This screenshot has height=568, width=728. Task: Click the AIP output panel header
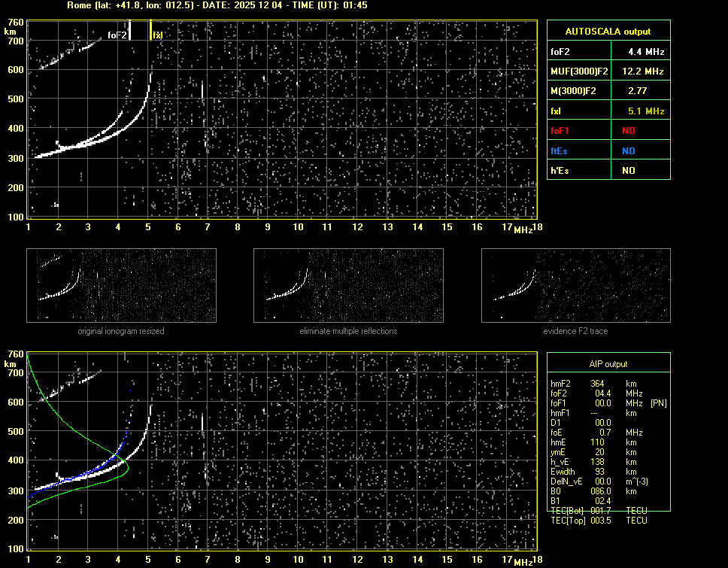pos(608,363)
